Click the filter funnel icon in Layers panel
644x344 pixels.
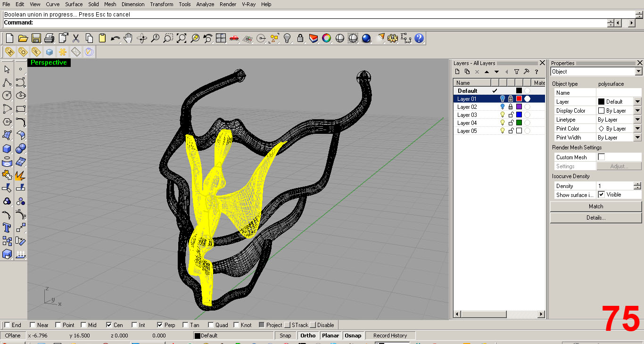pos(516,72)
